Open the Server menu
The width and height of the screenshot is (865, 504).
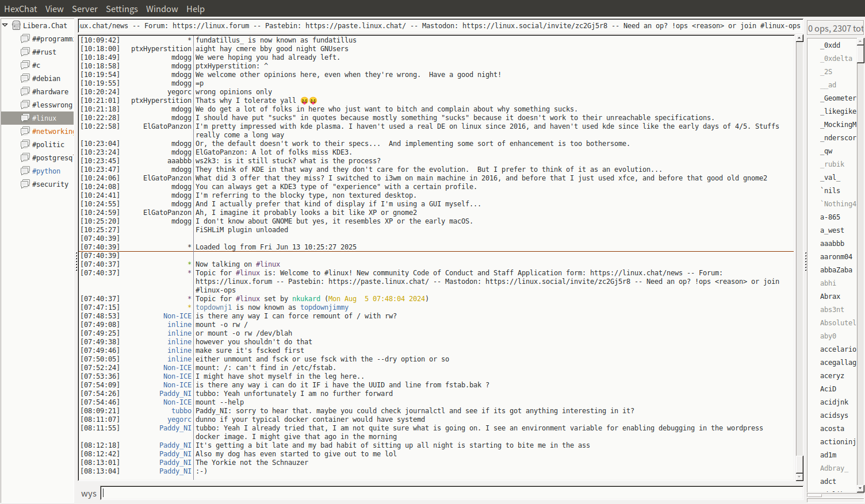85,9
